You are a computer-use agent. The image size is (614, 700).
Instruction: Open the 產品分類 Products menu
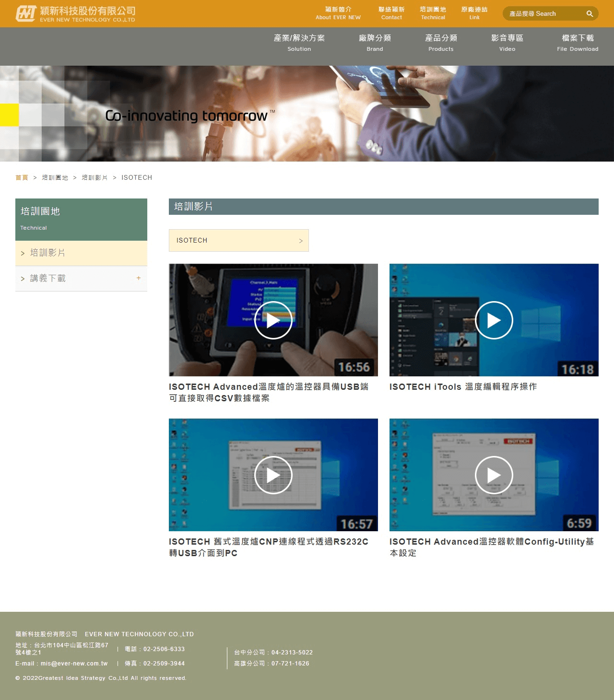click(441, 42)
